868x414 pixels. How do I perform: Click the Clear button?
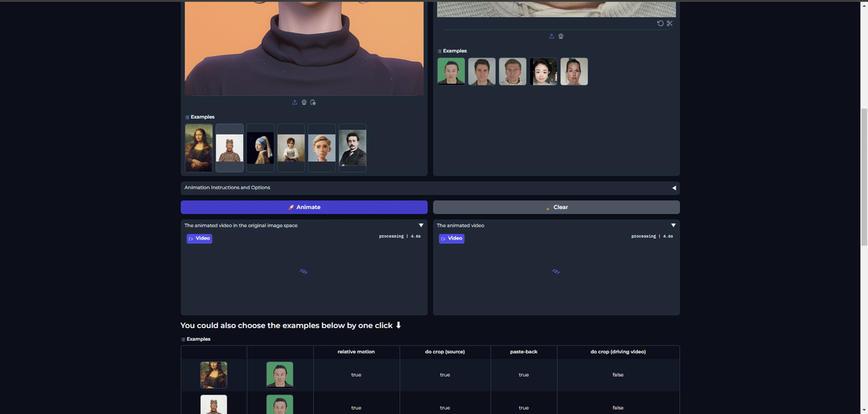click(x=556, y=207)
